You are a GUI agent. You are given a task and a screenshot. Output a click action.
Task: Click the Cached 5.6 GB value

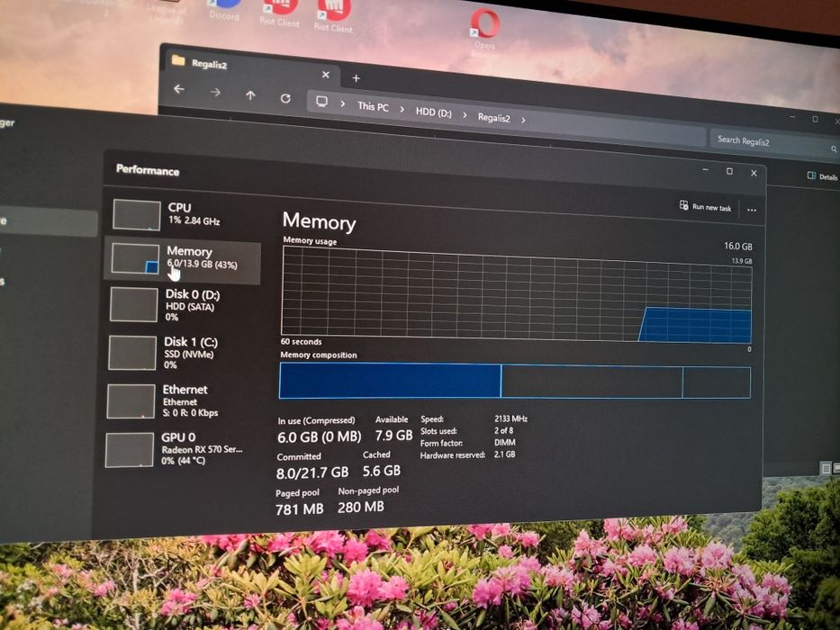[382, 471]
